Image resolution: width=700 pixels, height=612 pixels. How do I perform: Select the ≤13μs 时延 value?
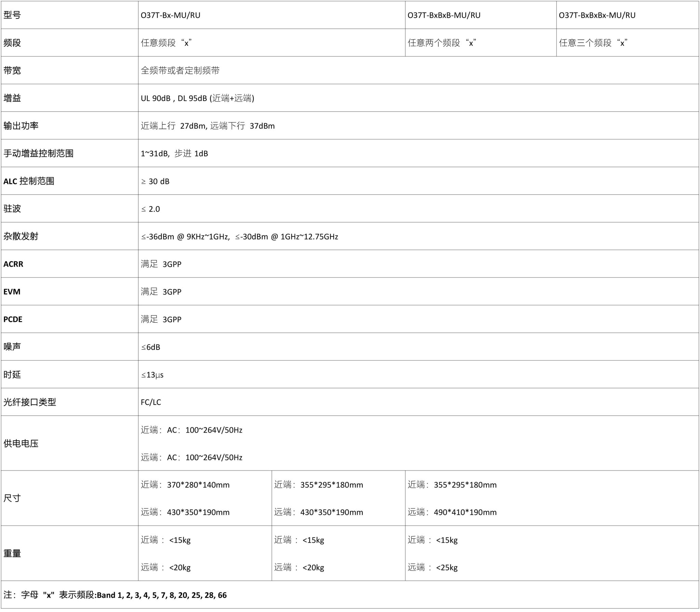pyautogui.click(x=152, y=375)
